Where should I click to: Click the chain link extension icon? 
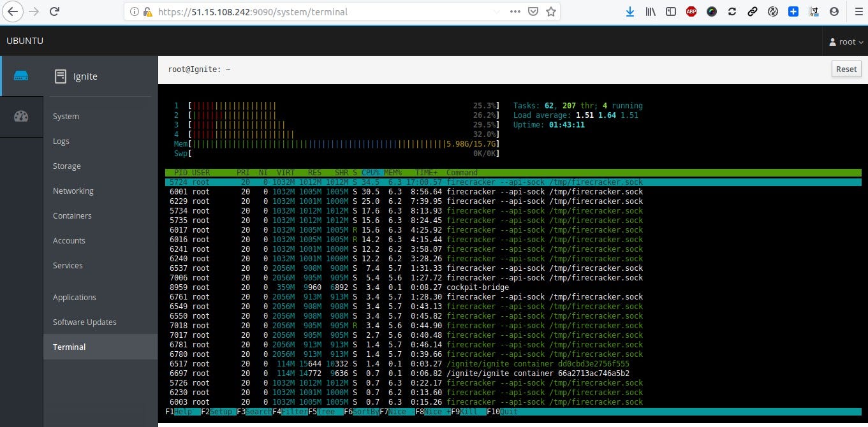click(x=753, y=11)
